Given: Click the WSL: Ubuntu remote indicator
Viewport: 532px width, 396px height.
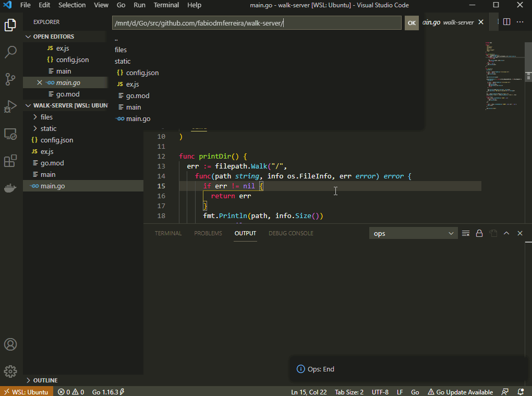Looking at the screenshot, I should pos(27,392).
